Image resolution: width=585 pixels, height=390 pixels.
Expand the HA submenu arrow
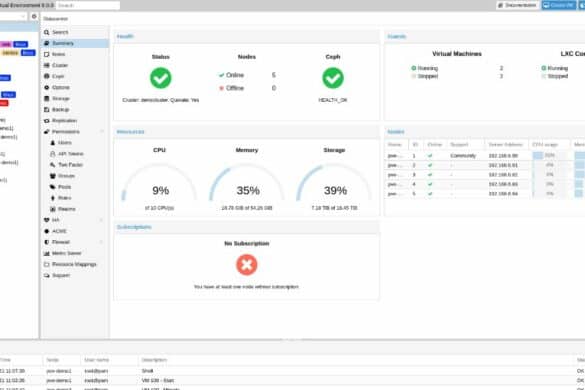point(101,220)
